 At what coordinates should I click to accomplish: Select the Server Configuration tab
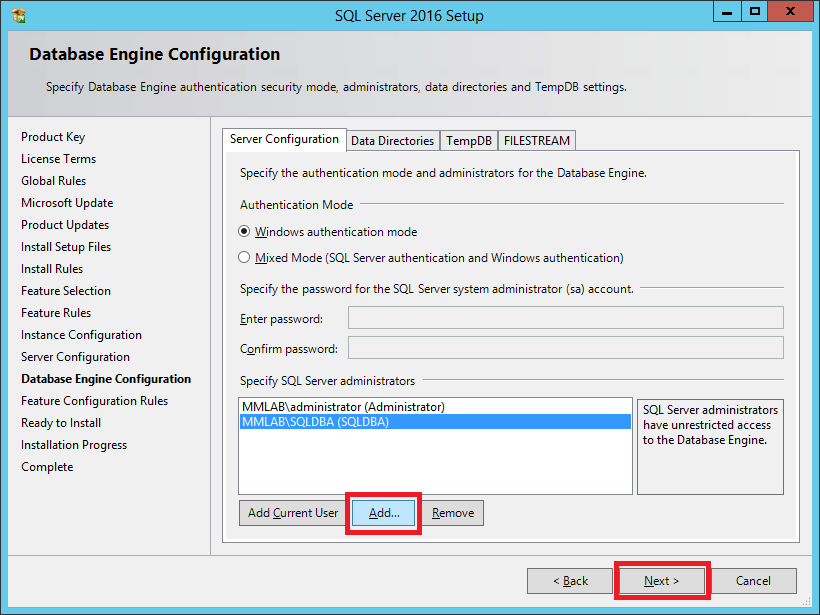pos(284,140)
